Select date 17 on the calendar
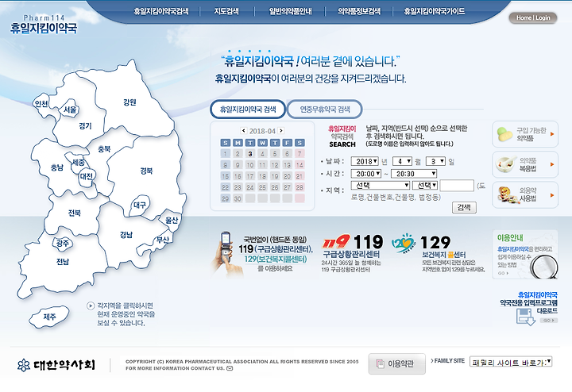The height and width of the screenshot is (392, 572). [250, 176]
